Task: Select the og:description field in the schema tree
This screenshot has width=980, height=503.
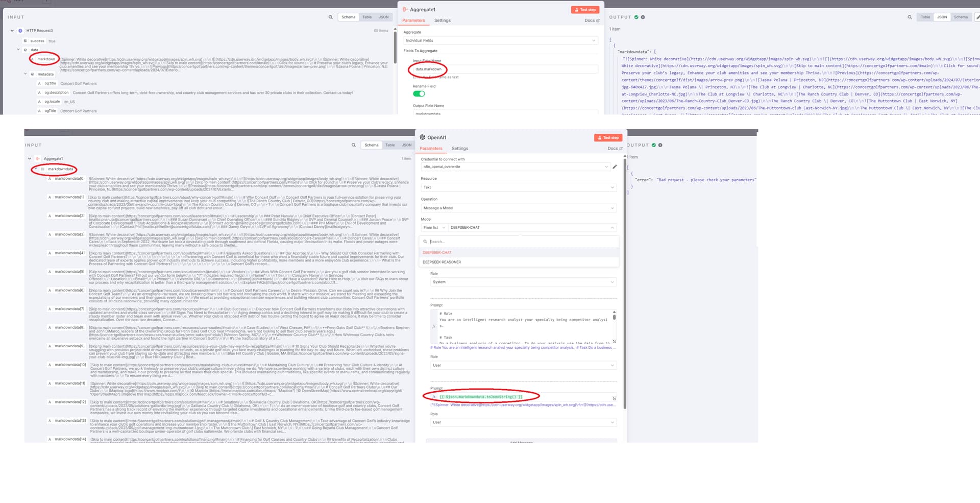Action: point(57,93)
